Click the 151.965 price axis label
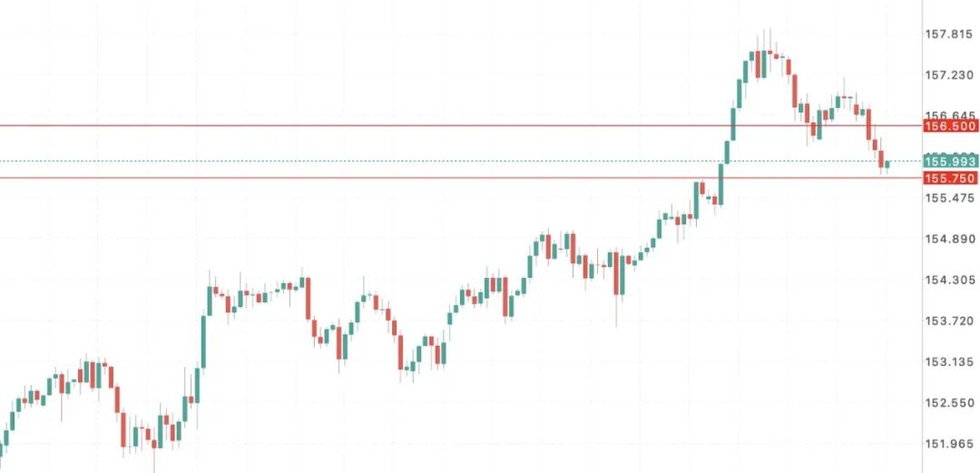The width and height of the screenshot is (980, 473). tap(948, 443)
